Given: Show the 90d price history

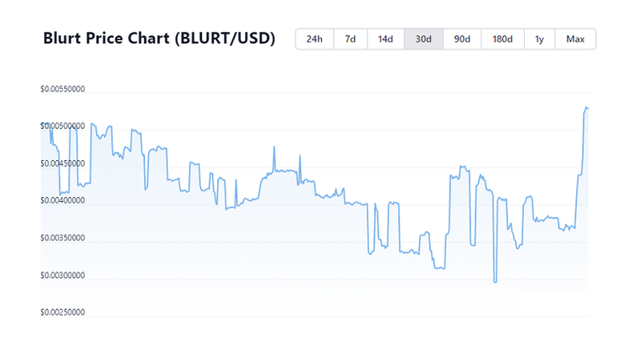Looking at the screenshot, I should click(462, 39).
